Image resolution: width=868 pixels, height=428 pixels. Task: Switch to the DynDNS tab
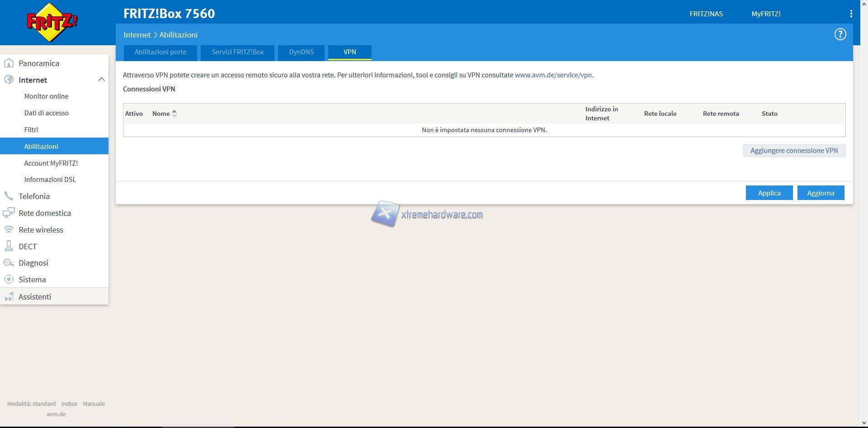(301, 52)
